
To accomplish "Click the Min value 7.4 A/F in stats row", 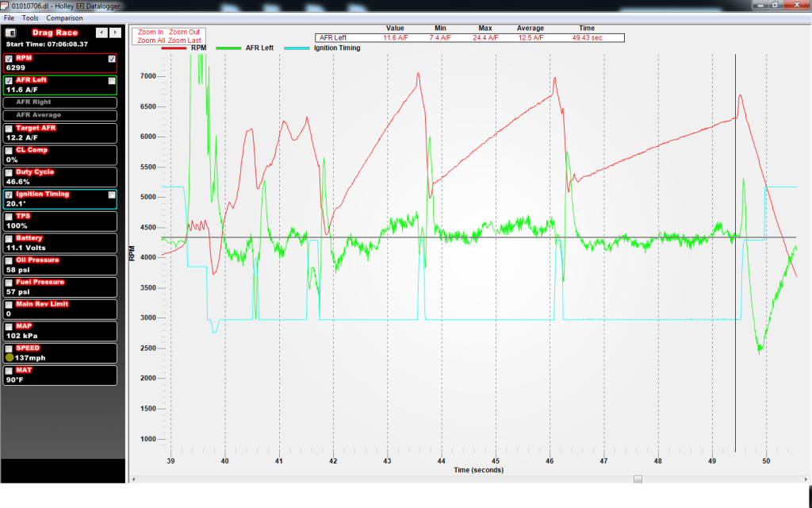I will click(x=440, y=38).
